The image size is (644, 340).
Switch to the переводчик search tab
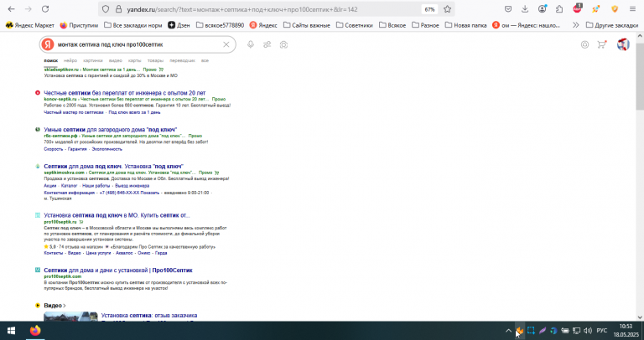(x=182, y=60)
